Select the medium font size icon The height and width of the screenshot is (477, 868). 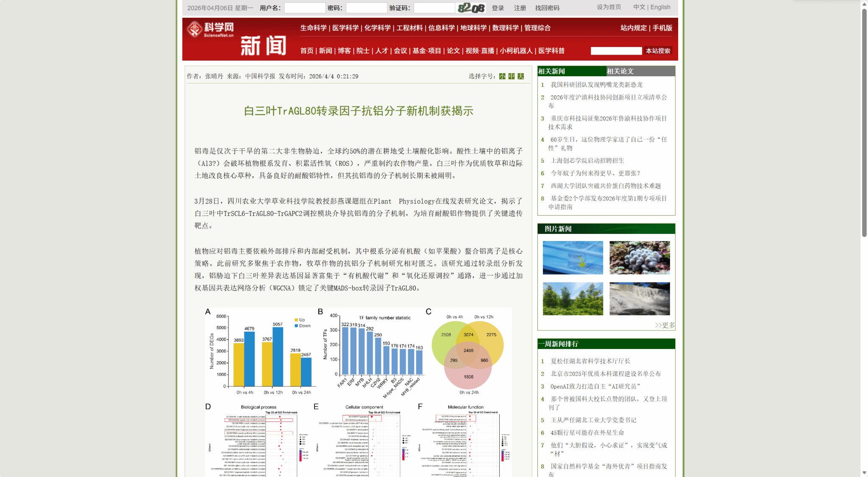(x=512, y=76)
